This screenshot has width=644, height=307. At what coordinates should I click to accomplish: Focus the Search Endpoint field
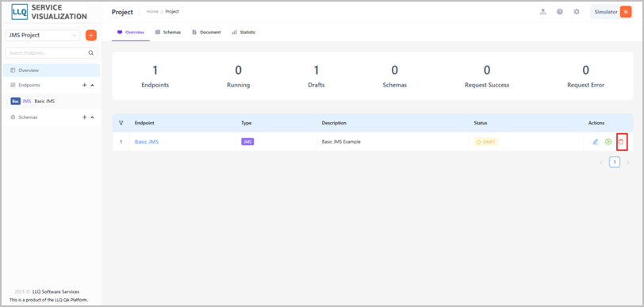pyautogui.click(x=51, y=52)
